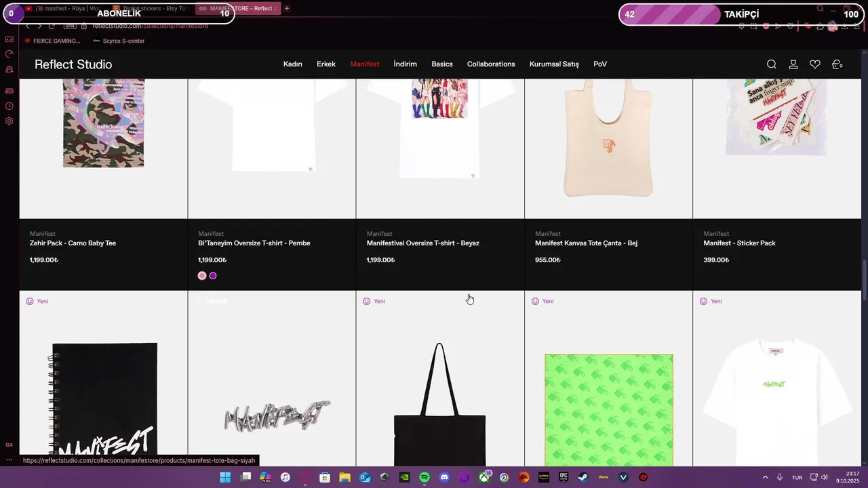Viewport: 868px width, 488px height.
Task: Open the PoV menu item
Action: (600, 64)
